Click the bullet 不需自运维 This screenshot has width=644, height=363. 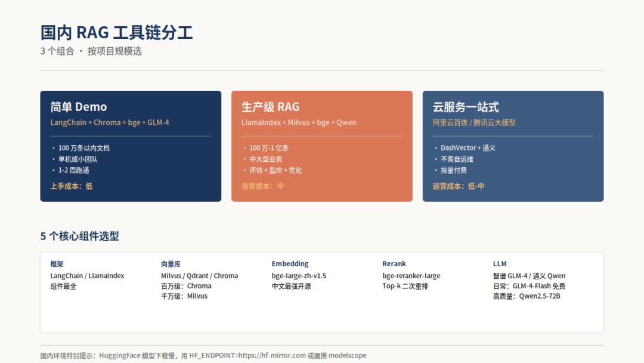tap(457, 159)
